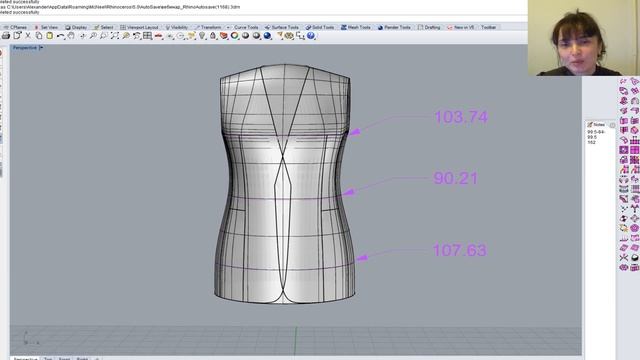Click the light bulb Hide objects icon
The image size is (640, 360).
202,36
